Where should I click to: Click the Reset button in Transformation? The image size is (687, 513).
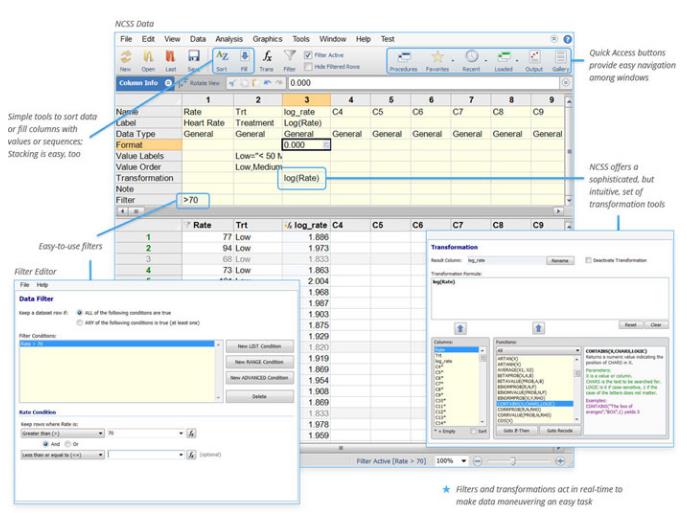point(630,325)
